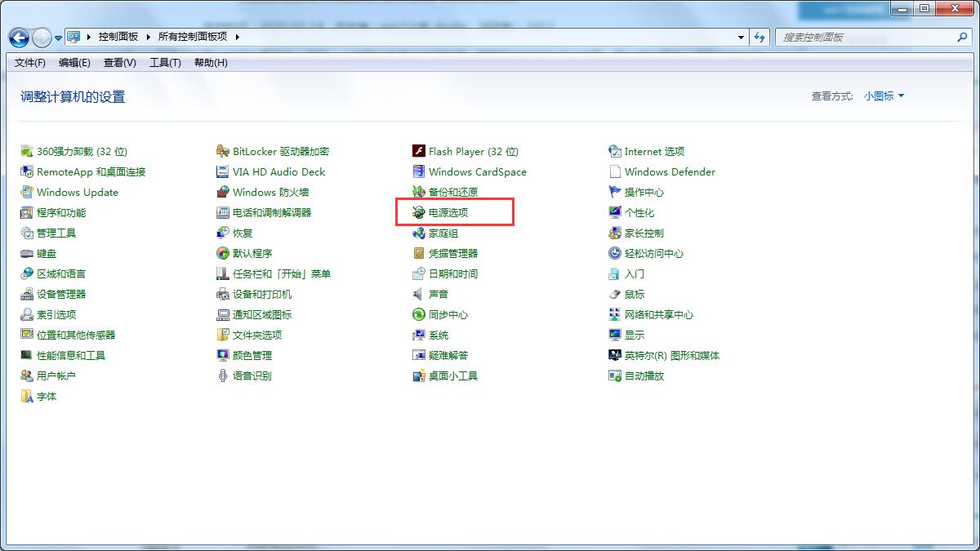The image size is (980, 551).
Task: Open Flash Player (32 位) settings
Action: 473,151
